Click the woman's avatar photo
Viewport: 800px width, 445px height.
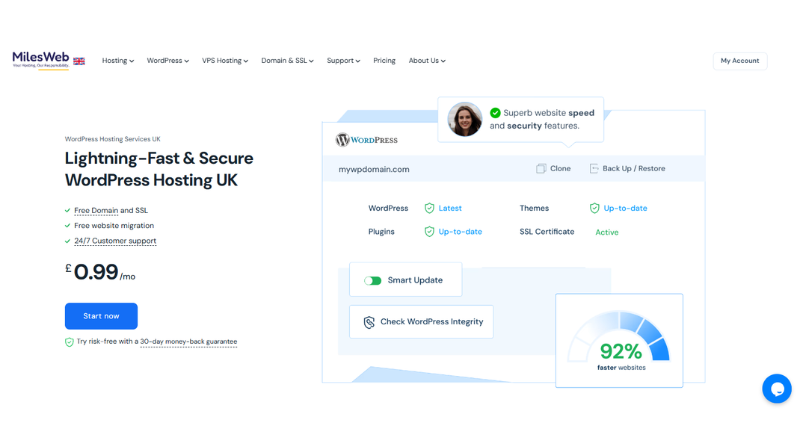pyautogui.click(x=465, y=119)
